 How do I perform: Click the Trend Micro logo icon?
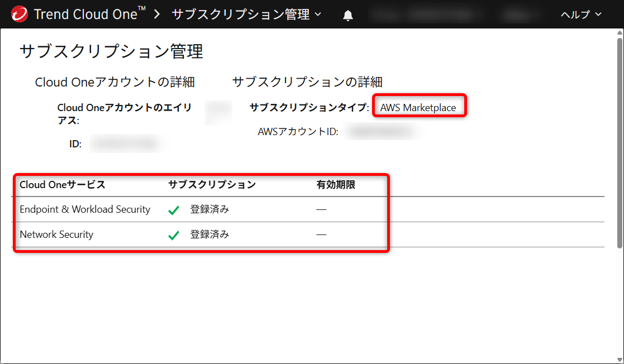click(x=20, y=14)
